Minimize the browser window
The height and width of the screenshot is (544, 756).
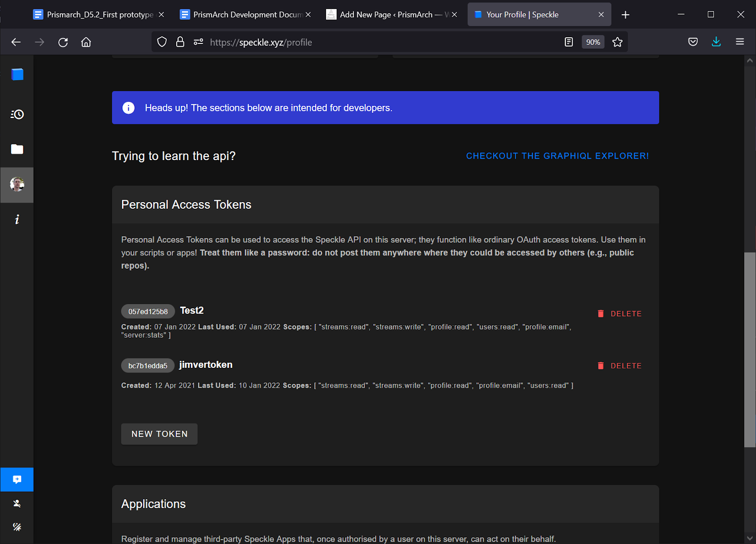[x=681, y=15]
